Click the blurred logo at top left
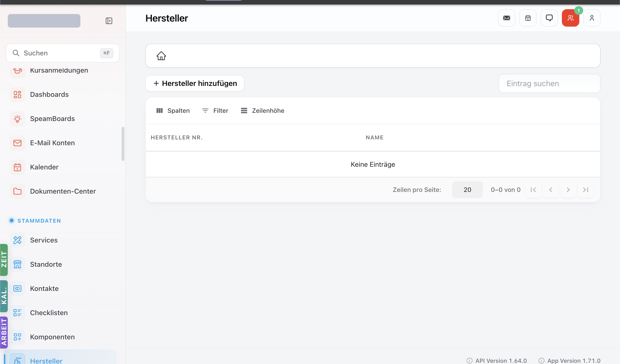This screenshot has width=620, height=364. (44, 21)
